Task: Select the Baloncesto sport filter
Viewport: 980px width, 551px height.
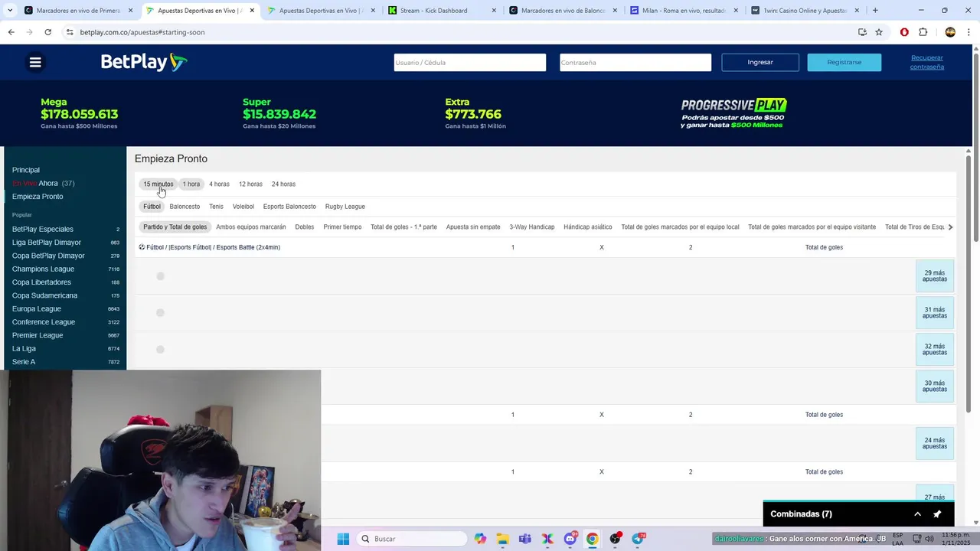Action: (x=185, y=207)
